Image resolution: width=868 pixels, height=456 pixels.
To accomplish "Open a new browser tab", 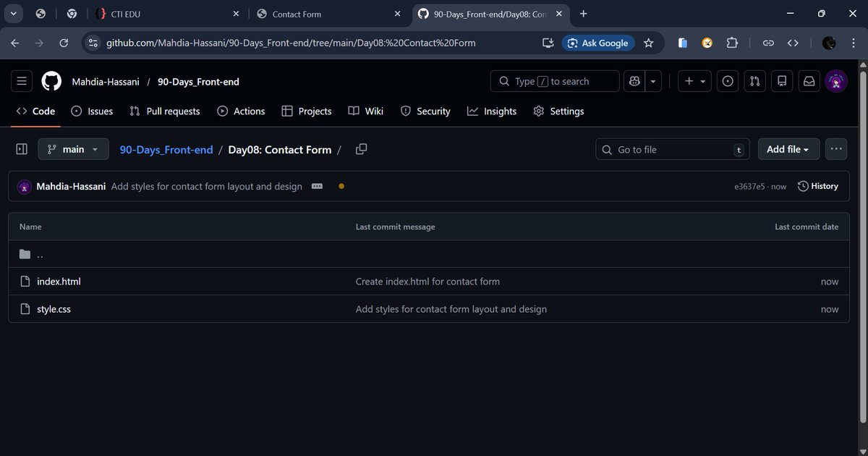I will tap(583, 14).
